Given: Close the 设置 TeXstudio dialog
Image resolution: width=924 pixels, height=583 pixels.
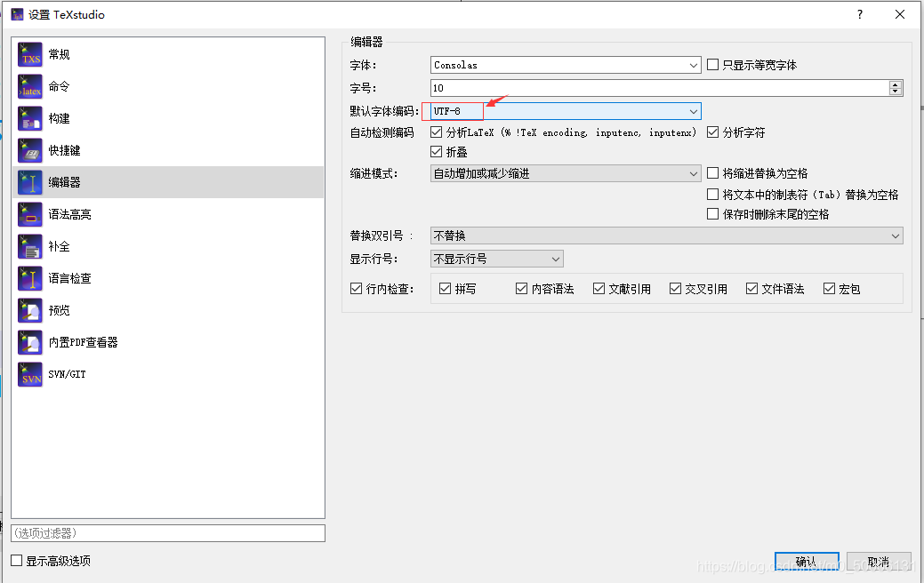Looking at the screenshot, I should coord(900,15).
